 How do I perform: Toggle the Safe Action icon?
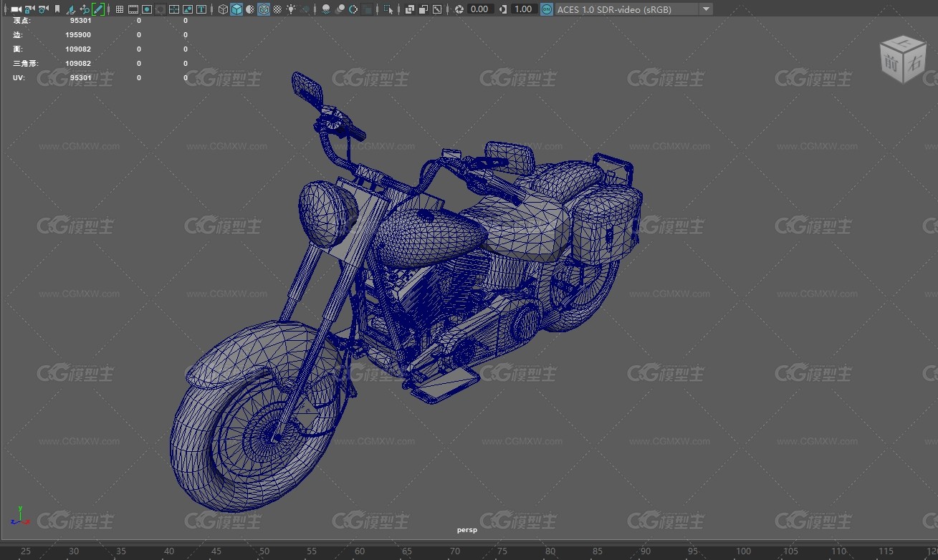tap(187, 9)
